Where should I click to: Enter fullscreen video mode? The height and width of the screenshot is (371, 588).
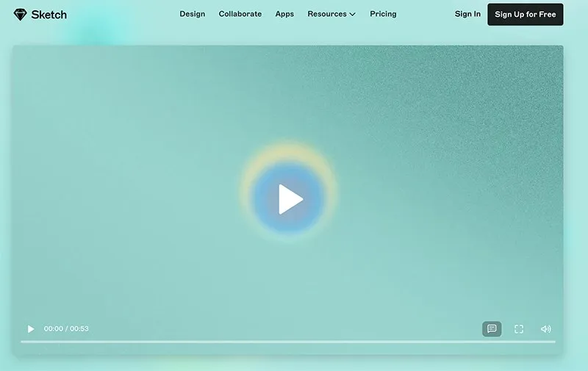click(x=519, y=329)
